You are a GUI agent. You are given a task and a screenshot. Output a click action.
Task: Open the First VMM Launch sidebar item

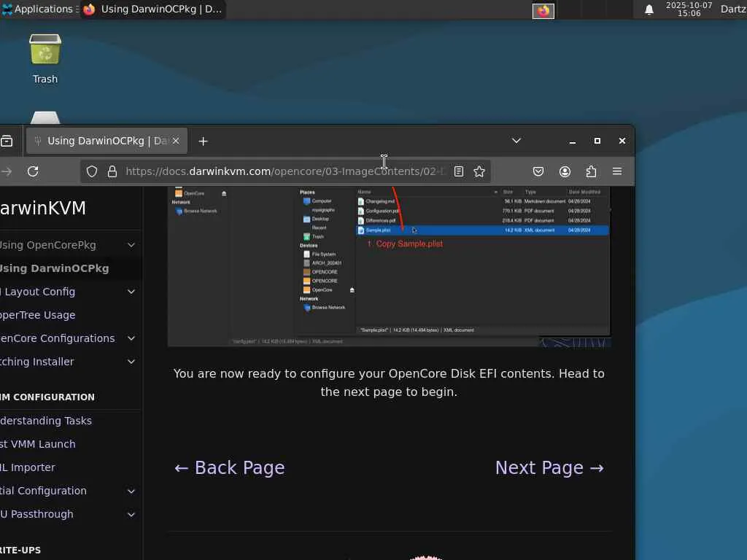(x=38, y=444)
